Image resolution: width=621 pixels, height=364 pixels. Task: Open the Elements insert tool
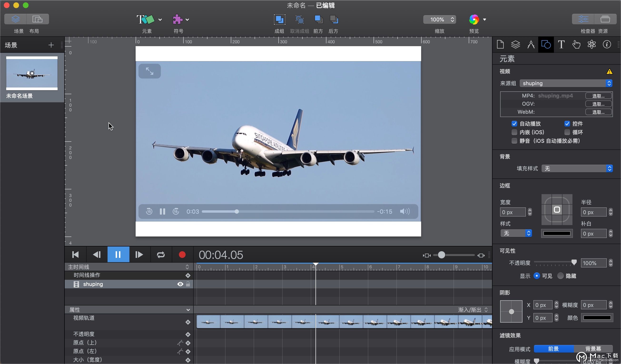[x=145, y=19]
